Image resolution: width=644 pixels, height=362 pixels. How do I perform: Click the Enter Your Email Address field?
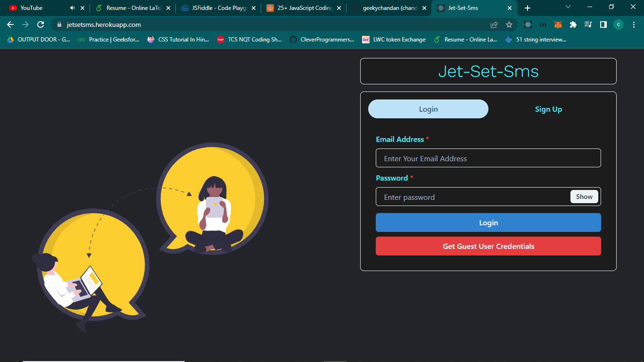(x=488, y=158)
